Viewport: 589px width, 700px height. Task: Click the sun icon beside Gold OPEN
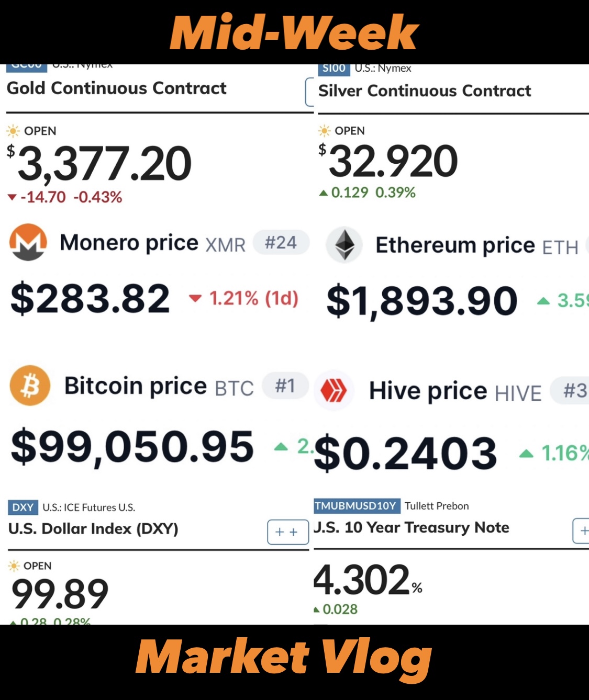coord(13,131)
